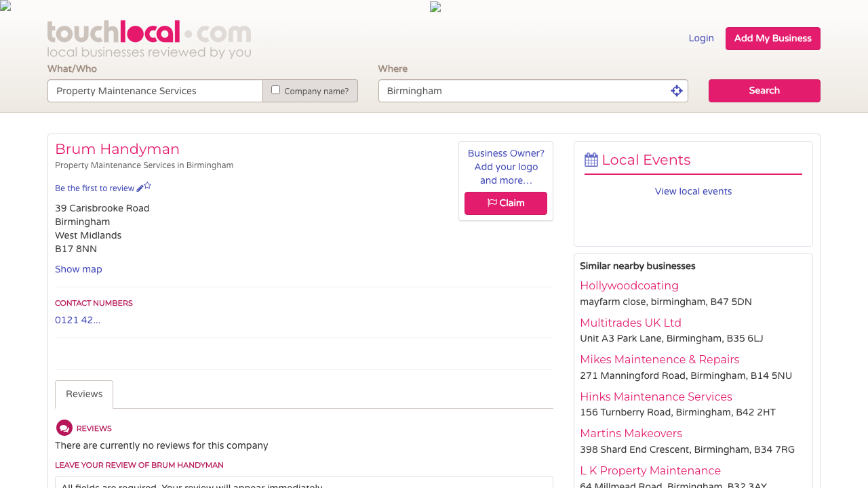
Task: Click the flag icon inside the Claim button
Action: tap(492, 203)
